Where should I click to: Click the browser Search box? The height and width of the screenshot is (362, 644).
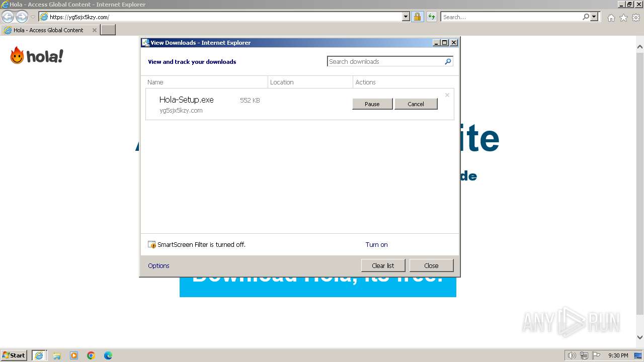click(x=511, y=17)
